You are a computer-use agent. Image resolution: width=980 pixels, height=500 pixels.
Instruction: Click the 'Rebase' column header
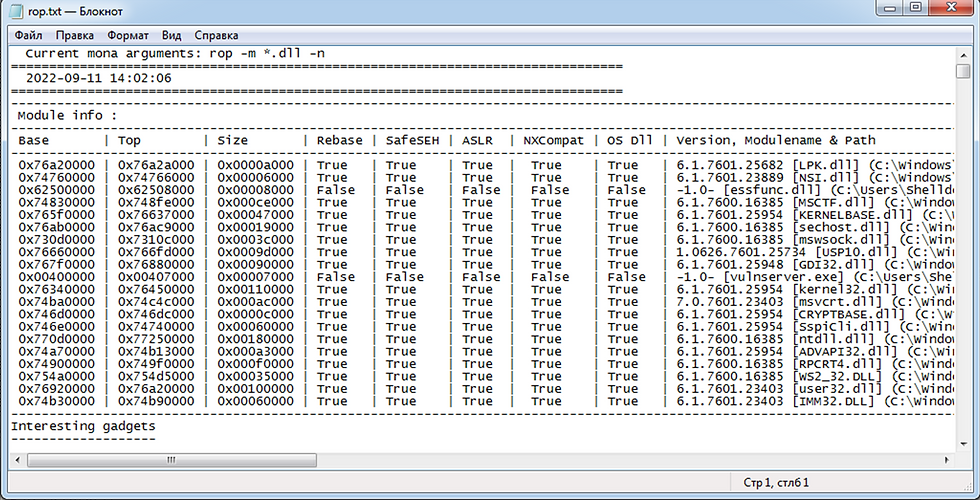tap(339, 141)
